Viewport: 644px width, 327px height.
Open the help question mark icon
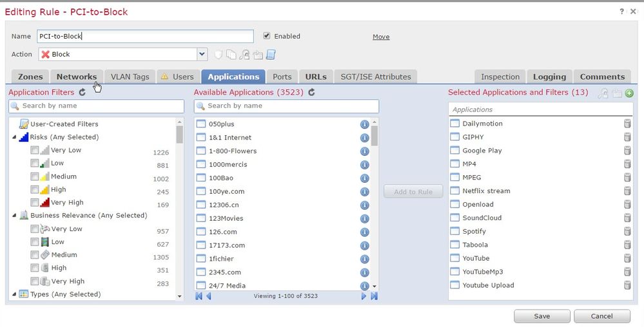coord(622,12)
